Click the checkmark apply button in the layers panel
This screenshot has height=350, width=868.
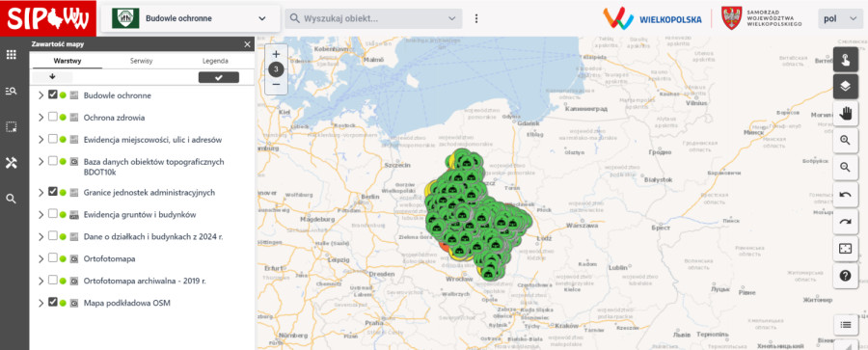[219, 77]
